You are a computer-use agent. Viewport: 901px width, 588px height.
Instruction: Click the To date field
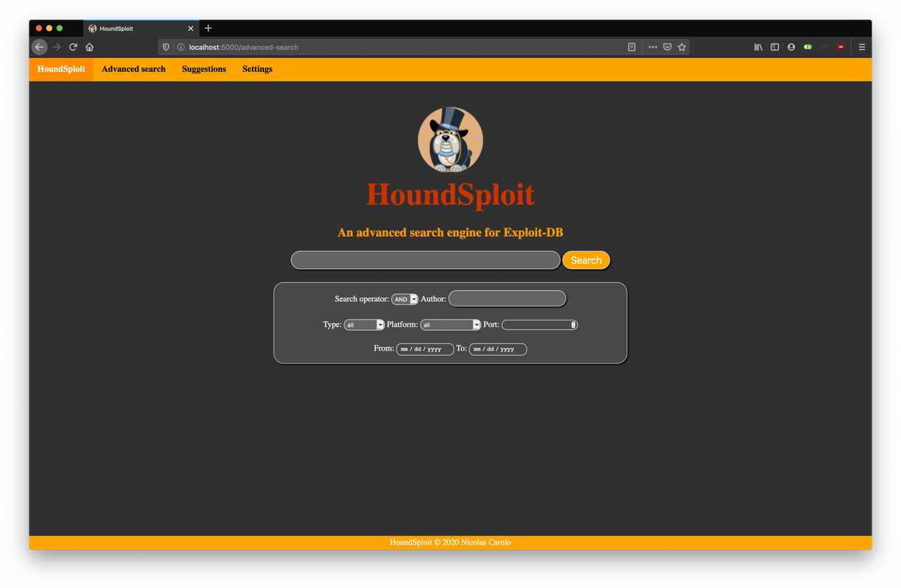click(x=497, y=349)
